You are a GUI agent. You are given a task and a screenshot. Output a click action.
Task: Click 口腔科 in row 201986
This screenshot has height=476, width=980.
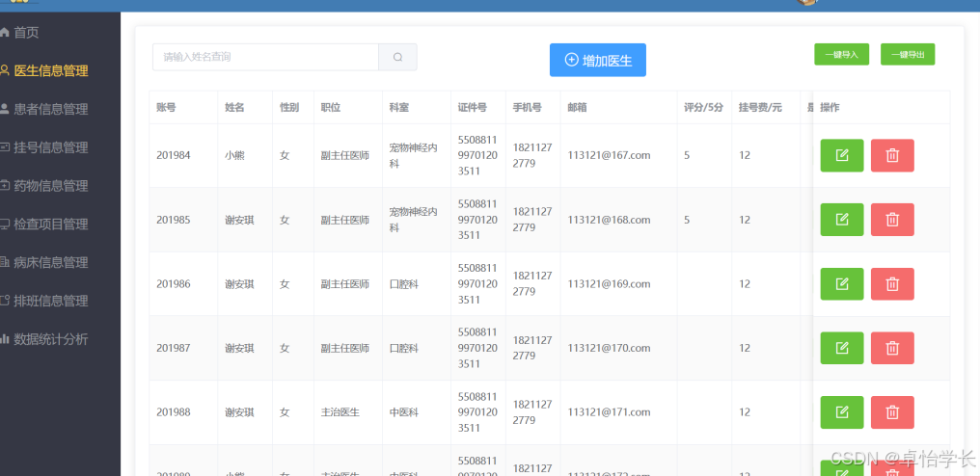pos(404,284)
